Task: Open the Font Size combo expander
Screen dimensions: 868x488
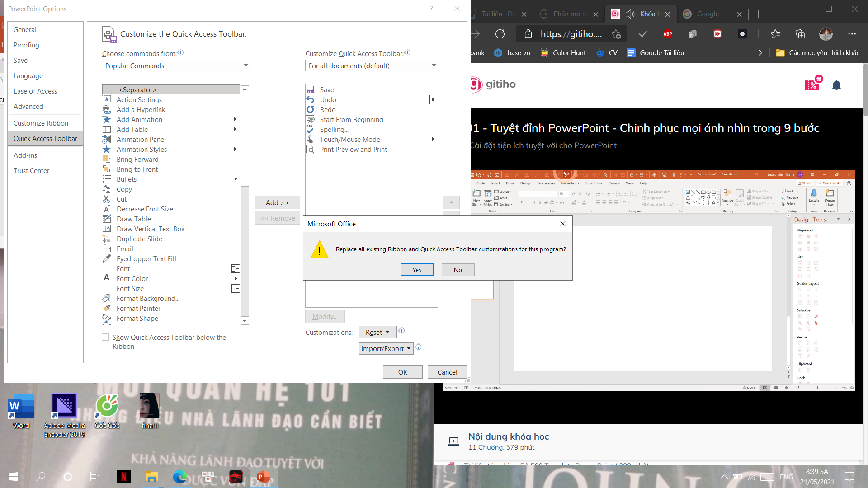Action: 236,288
